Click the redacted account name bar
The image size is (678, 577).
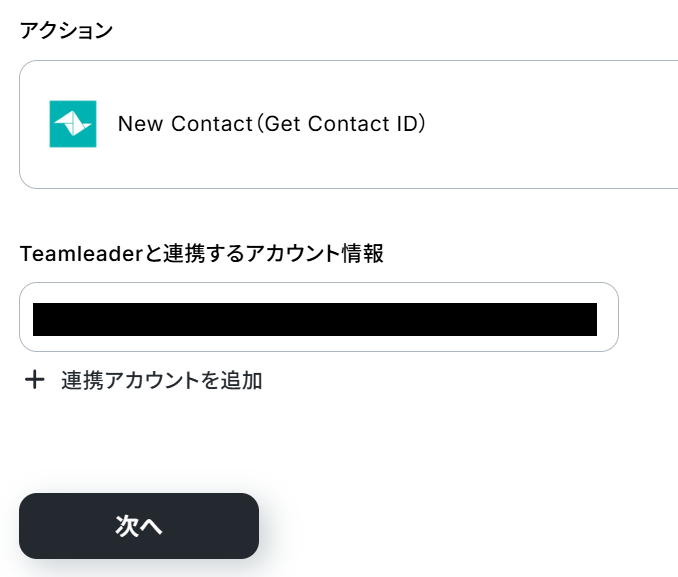315,319
